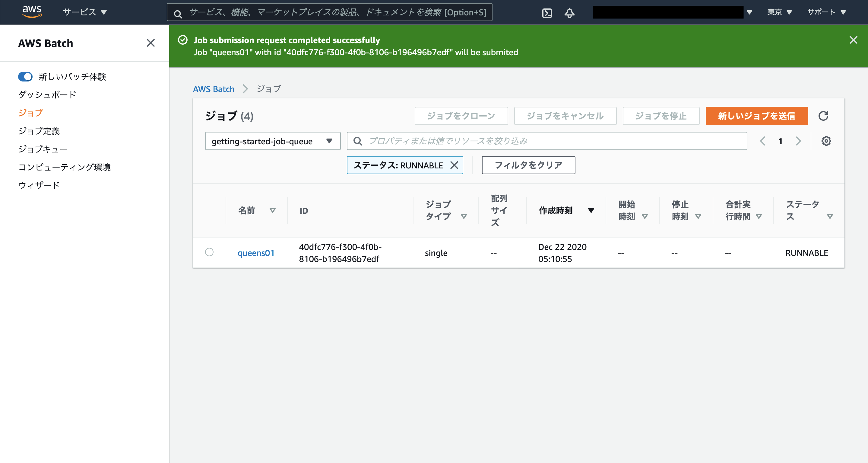This screenshot has width=868, height=463.
Task: Close the AWS Batch sidebar panel
Action: coord(150,43)
